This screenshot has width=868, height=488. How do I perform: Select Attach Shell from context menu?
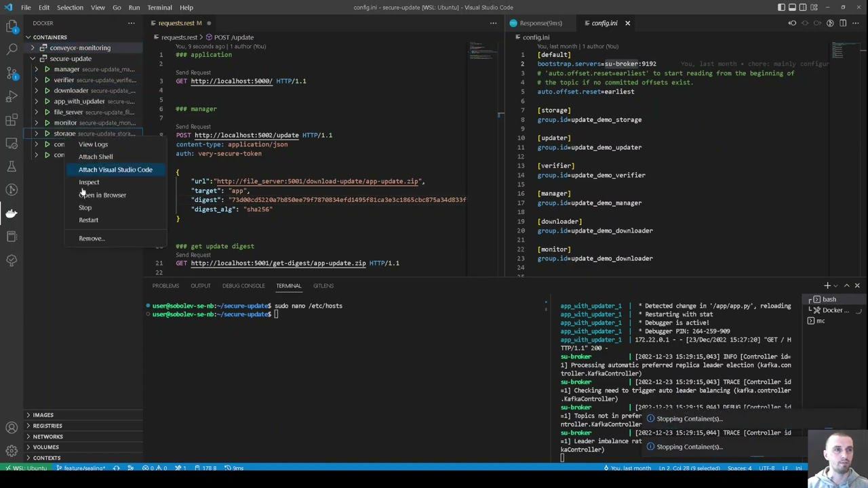[96, 157]
